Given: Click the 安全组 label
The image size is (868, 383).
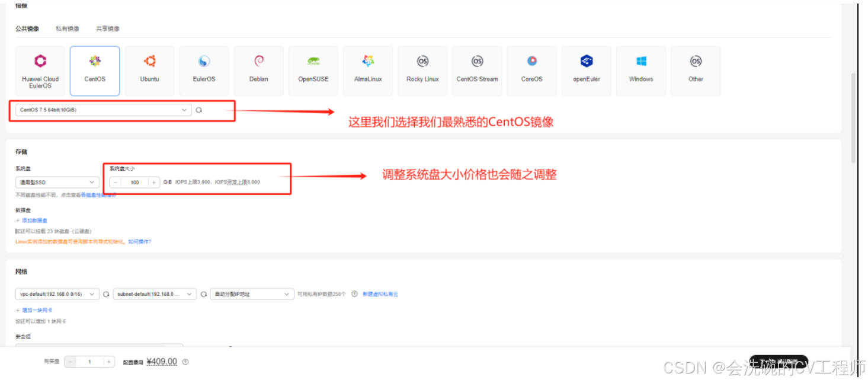Looking at the screenshot, I should click(x=23, y=337).
